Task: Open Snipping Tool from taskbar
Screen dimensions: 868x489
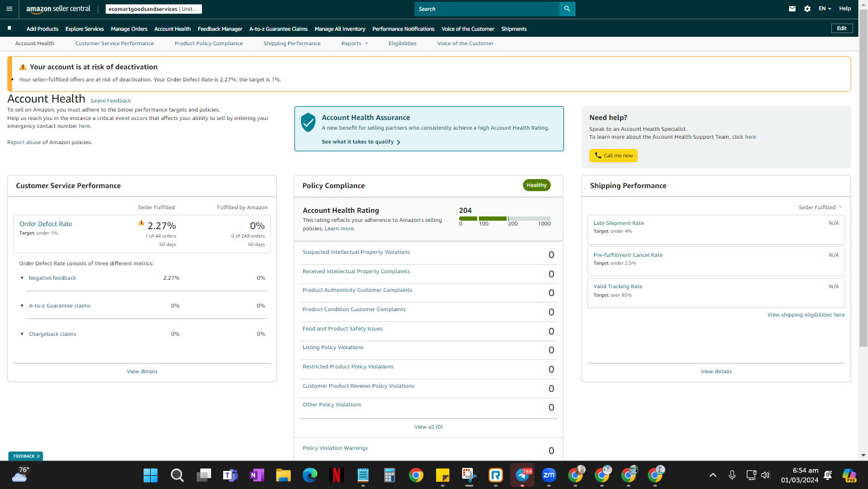Action: pos(469,475)
